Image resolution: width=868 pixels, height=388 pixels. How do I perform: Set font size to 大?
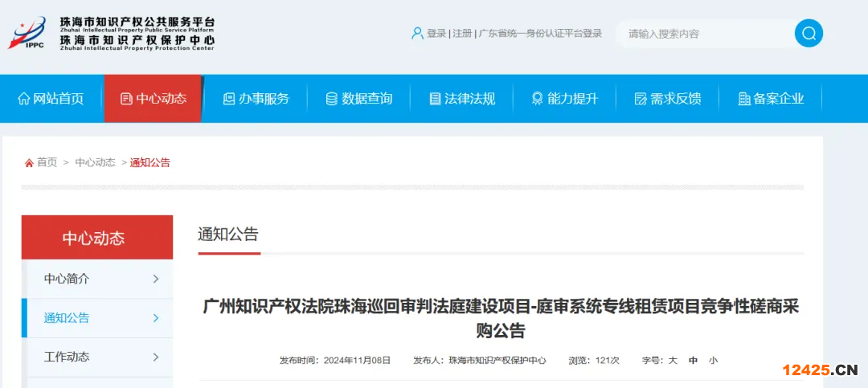673,361
